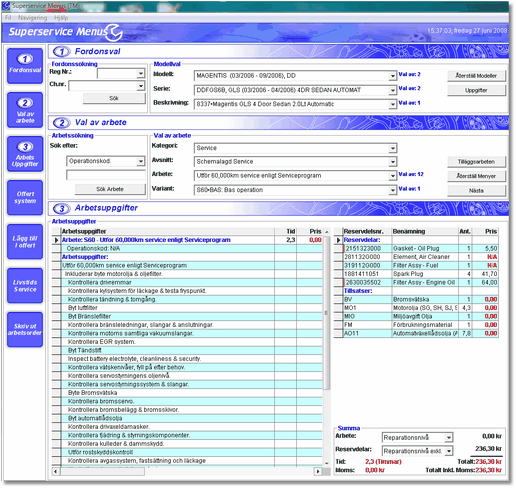Expand the Reg Nr. dropdown
The width and height of the screenshot is (516, 488).
[141, 73]
